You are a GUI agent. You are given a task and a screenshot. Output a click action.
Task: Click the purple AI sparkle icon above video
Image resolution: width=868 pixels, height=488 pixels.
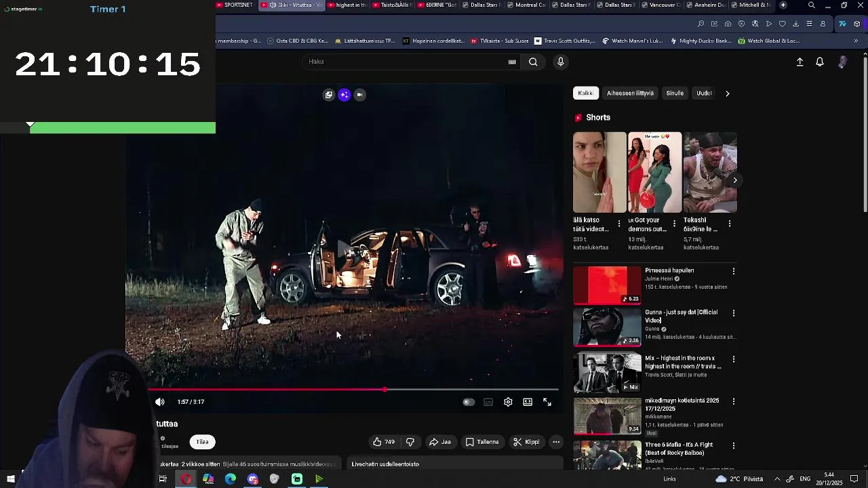344,95
